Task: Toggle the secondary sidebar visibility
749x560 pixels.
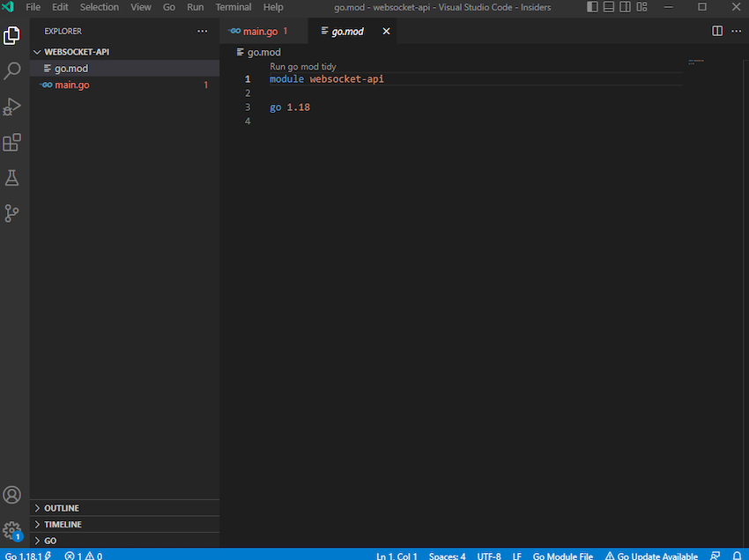Action: pyautogui.click(x=626, y=7)
